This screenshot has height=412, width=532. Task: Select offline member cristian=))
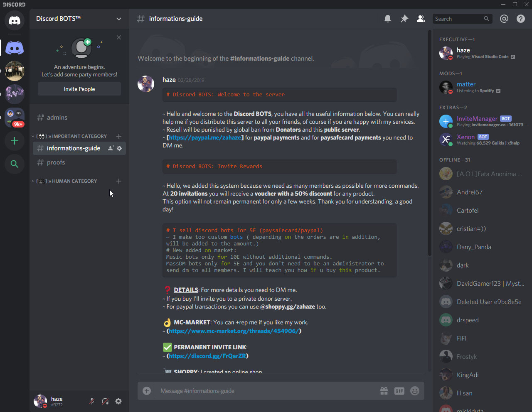tap(482, 228)
